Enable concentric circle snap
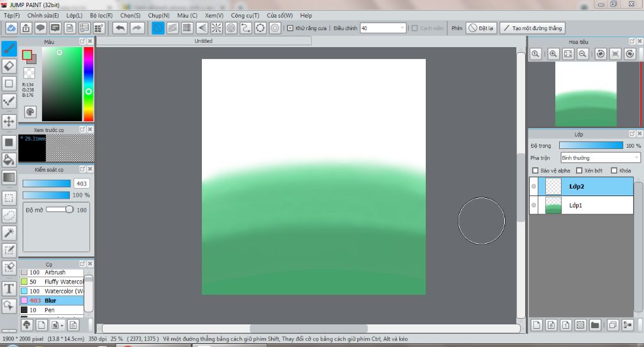 pyautogui.click(x=231, y=28)
